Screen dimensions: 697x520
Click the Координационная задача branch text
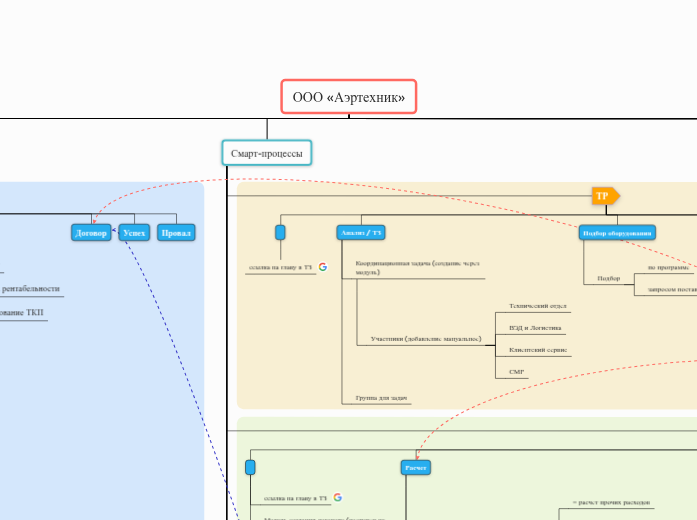[x=417, y=267]
